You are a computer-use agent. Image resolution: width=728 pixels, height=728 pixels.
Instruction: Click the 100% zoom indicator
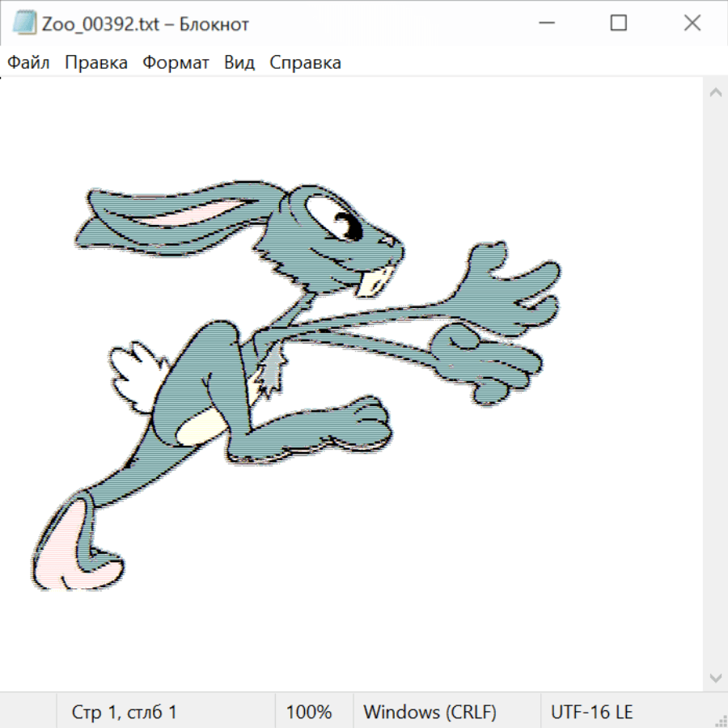pyautogui.click(x=309, y=713)
